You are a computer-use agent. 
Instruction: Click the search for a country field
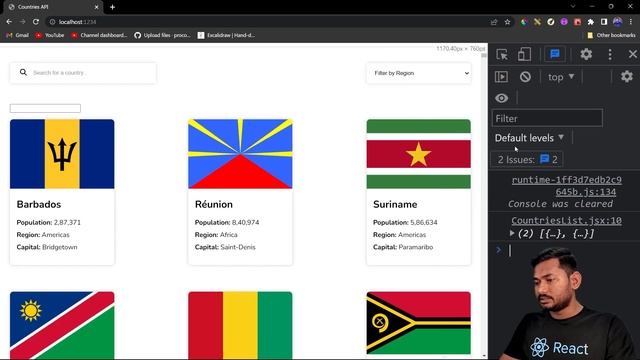click(83, 73)
